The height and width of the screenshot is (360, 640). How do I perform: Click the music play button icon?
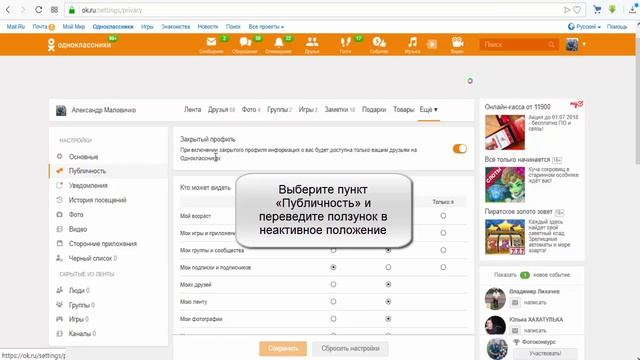pos(432,44)
